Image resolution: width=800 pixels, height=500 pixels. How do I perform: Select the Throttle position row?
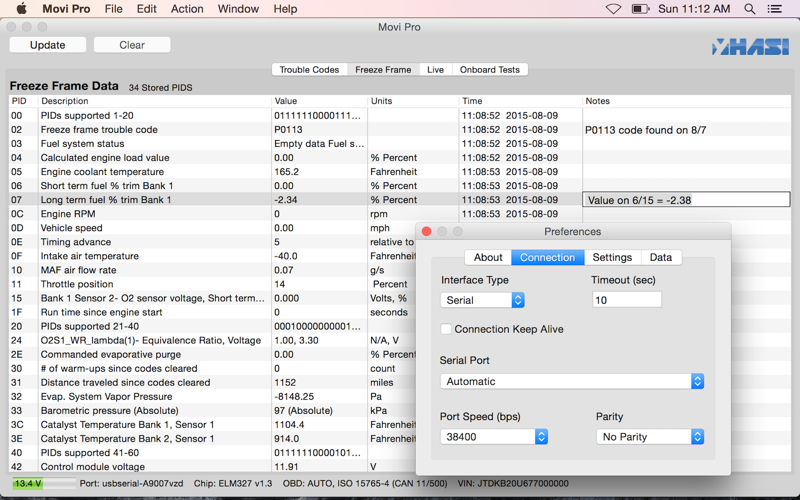pyautogui.click(x=212, y=284)
